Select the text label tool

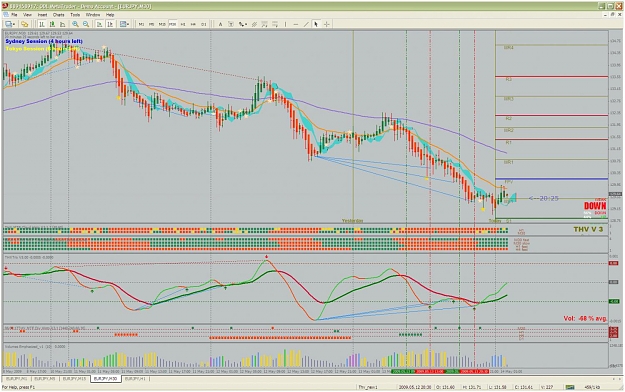[x=231, y=24]
